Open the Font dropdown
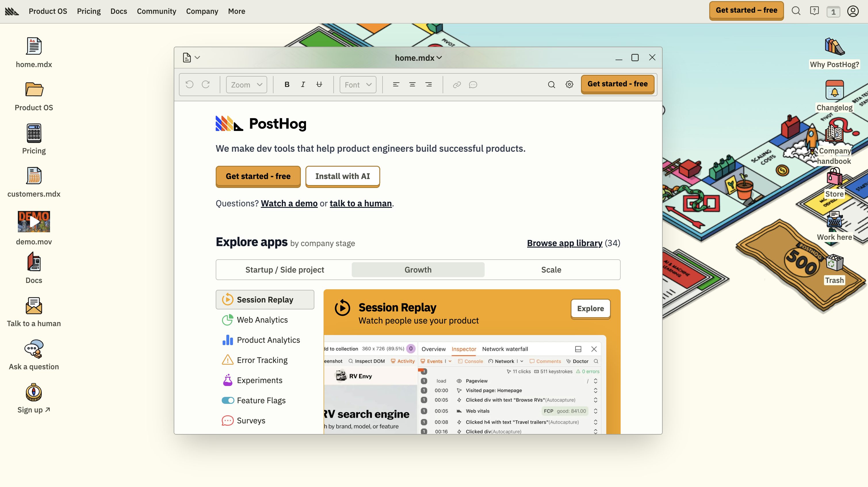868x487 pixels. click(358, 85)
